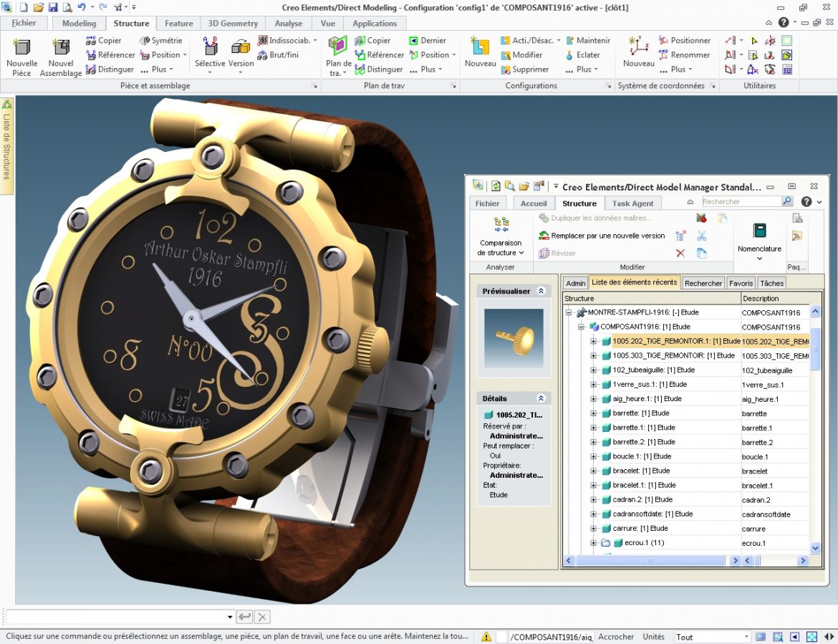Click Unités in status bar
838x644 pixels.
click(x=654, y=637)
